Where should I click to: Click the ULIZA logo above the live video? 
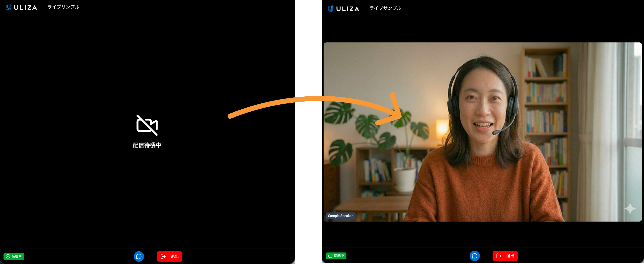click(x=343, y=9)
